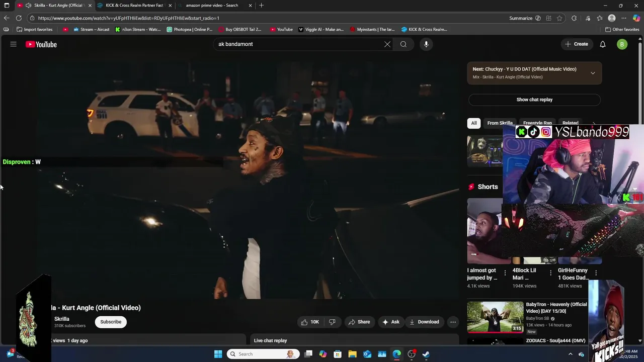
Task: Open the BabyTron Heavenly video thumbnail
Action: click(495, 317)
